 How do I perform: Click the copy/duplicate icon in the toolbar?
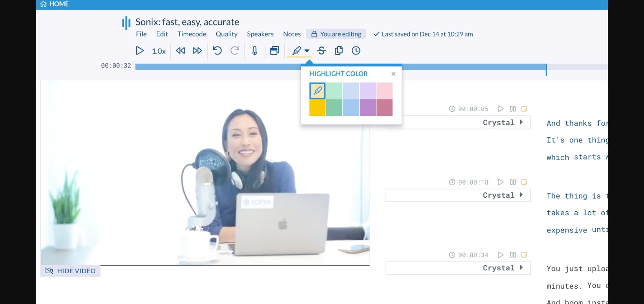pyautogui.click(x=338, y=51)
